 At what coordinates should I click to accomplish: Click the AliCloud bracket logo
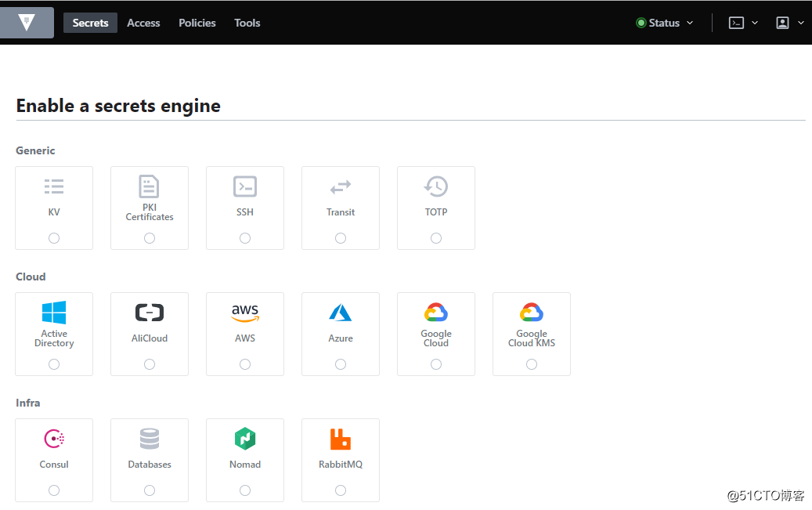[149, 313]
